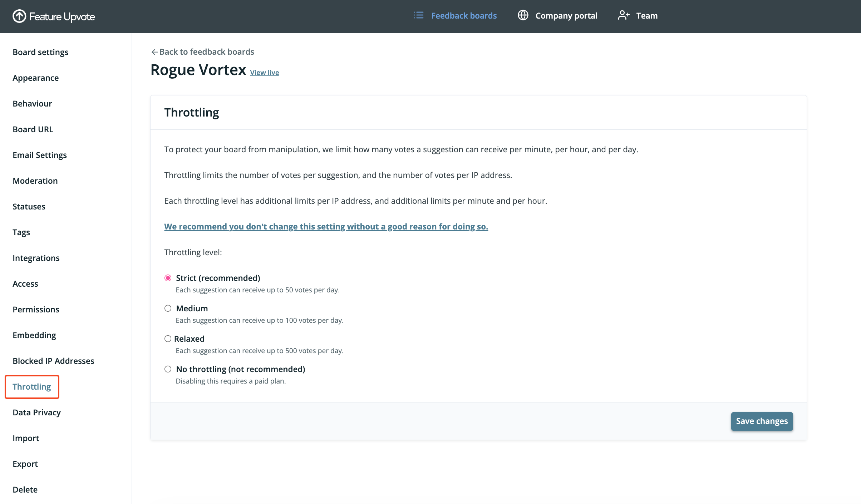Open Email Settings in sidebar
The image size is (861, 504).
pyautogui.click(x=40, y=155)
